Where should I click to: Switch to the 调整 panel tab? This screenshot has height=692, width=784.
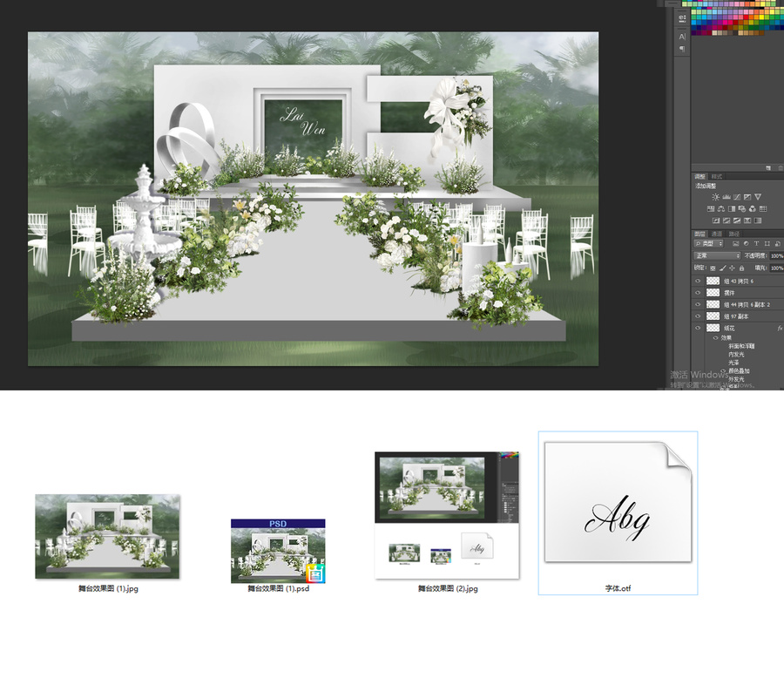point(700,177)
